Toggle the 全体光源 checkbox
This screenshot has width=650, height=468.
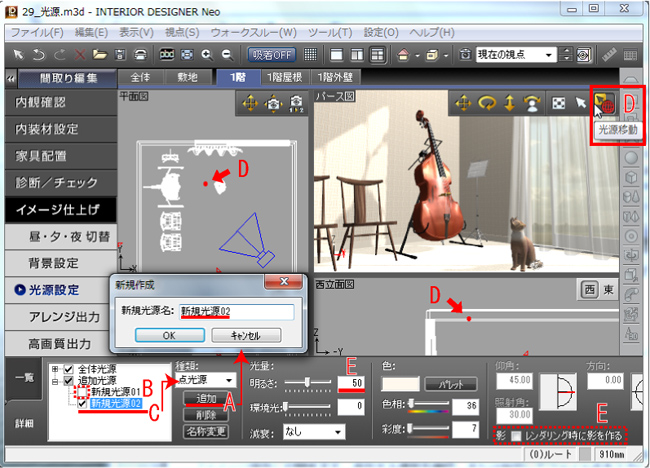pyautogui.click(x=70, y=369)
